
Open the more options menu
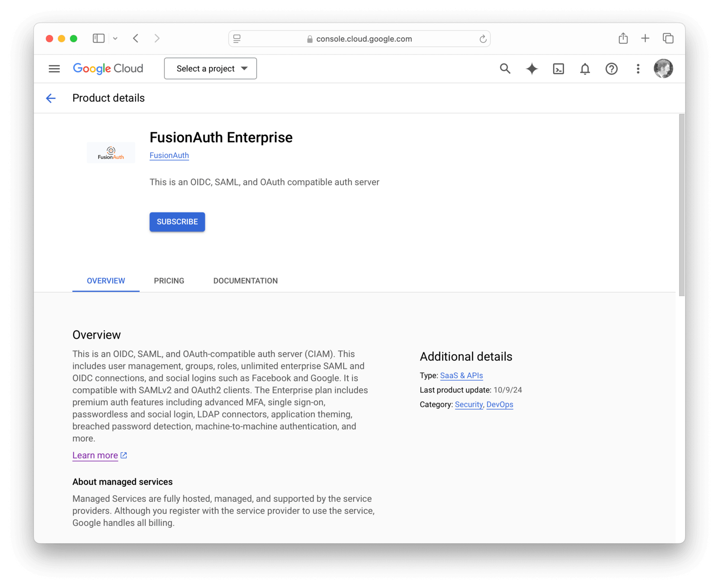click(x=638, y=68)
